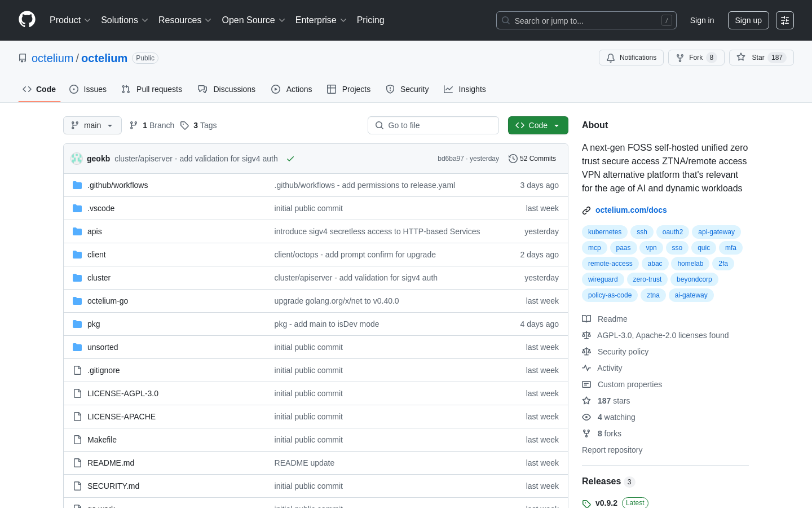The image size is (812, 508).
Task: Open the octelium-go folder
Action: 108,301
